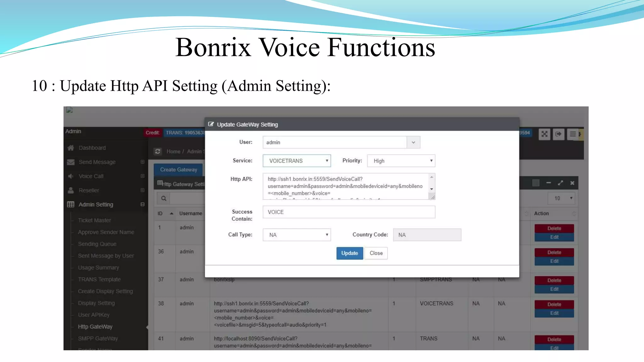Click the Voice Call speaker icon

[71, 176]
